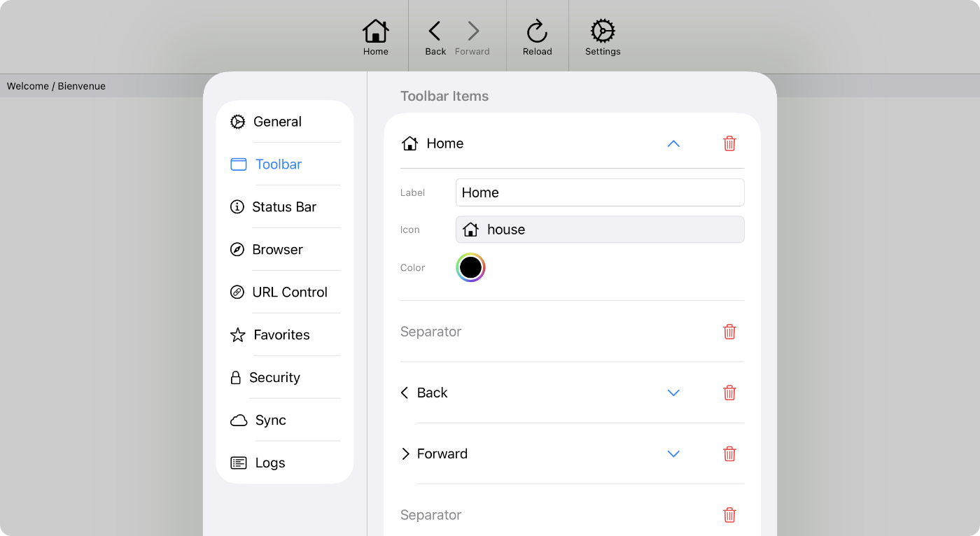
Task: Click the Label text field containing Home
Action: (x=600, y=192)
